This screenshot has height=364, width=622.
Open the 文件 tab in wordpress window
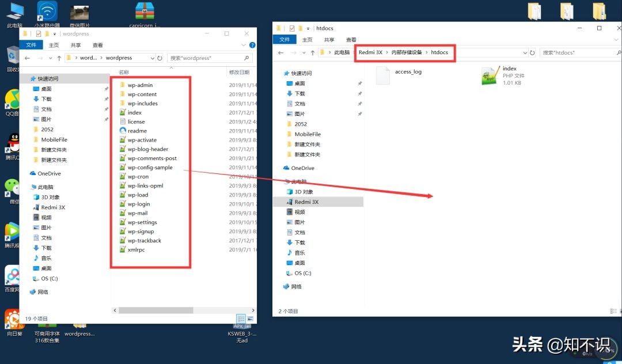pyautogui.click(x=31, y=45)
